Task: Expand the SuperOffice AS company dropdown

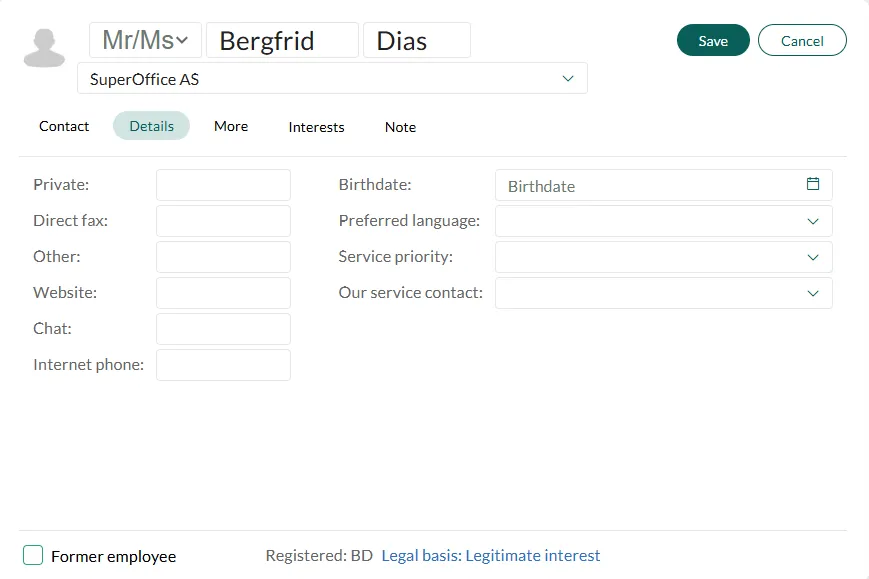Action: pyautogui.click(x=567, y=78)
